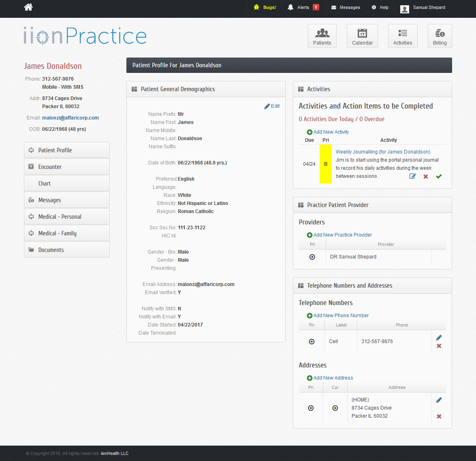The image size is (476, 461).
Task: Click Edit in Patient General Demographics
Action: 272,106
